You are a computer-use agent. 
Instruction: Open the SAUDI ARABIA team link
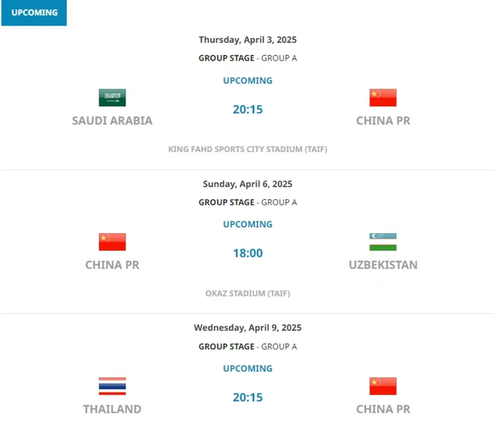click(x=112, y=121)
